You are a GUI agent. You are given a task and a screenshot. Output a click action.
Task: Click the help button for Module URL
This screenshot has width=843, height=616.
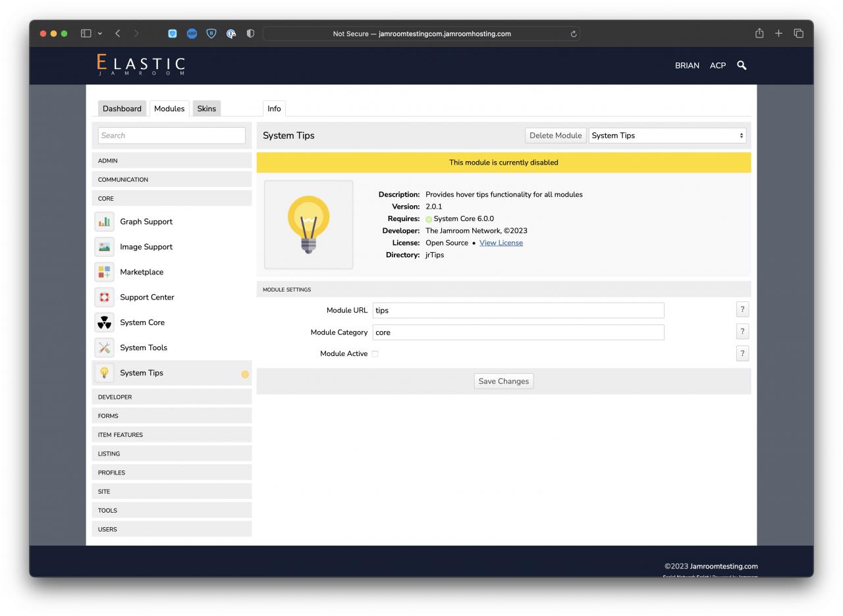(742, 309)
